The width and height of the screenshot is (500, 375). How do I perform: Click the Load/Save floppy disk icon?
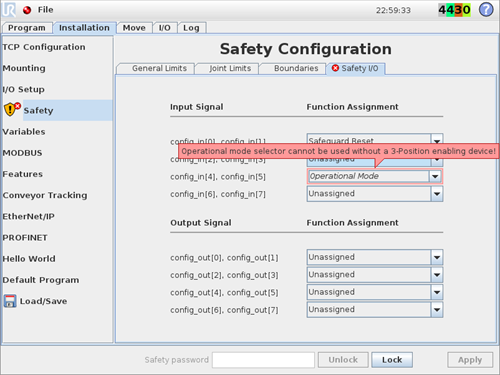tap(10, 301)
